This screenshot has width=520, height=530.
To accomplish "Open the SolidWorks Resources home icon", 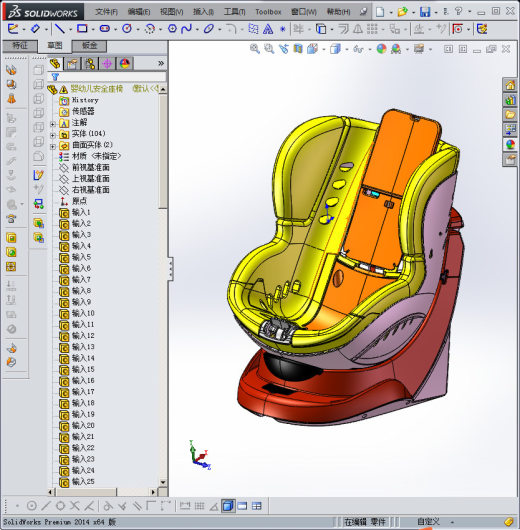I will point(510,85).
